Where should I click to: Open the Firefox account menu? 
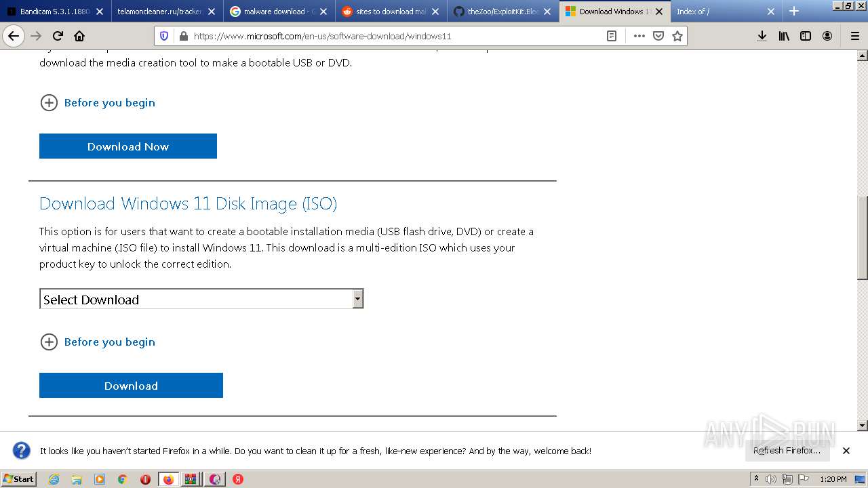click(x=827, y=36)
